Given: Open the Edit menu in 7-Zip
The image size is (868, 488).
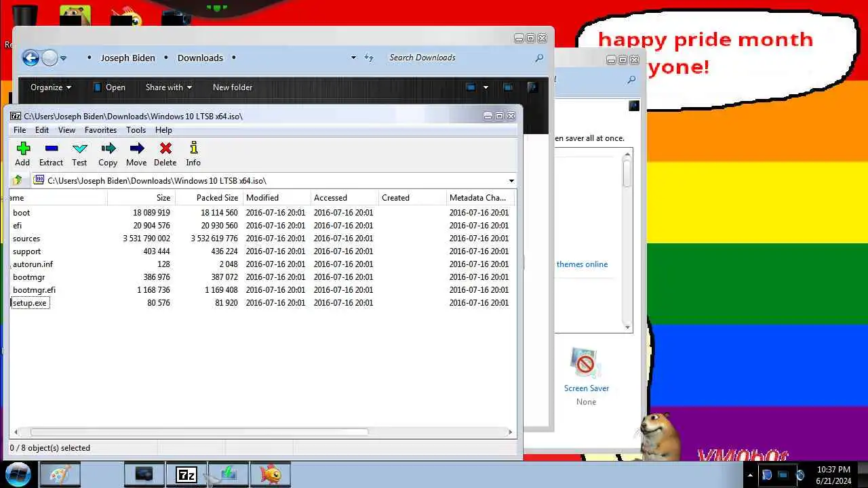Looking at the screenshot, I should click(x=42, y=130).
